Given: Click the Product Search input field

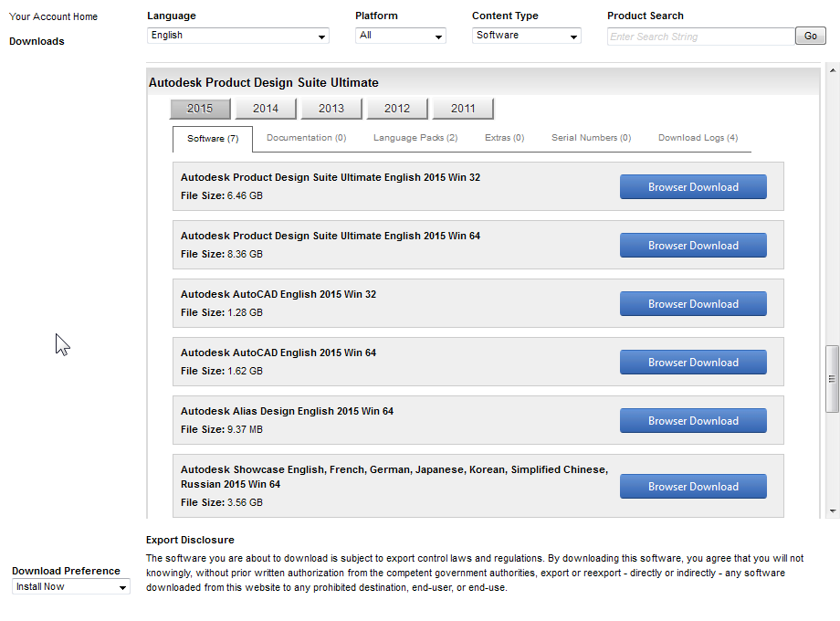Looking at the screenshot, I should (700, 37).
